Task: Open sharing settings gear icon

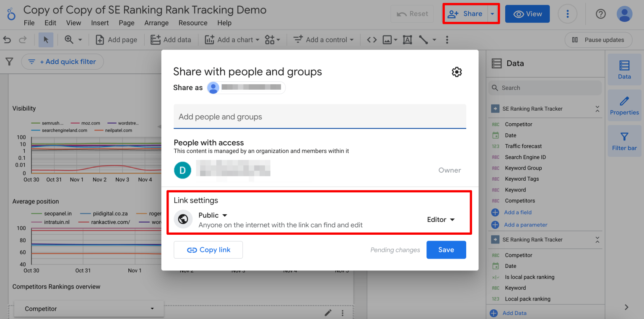Action: (x=457, y=72)
